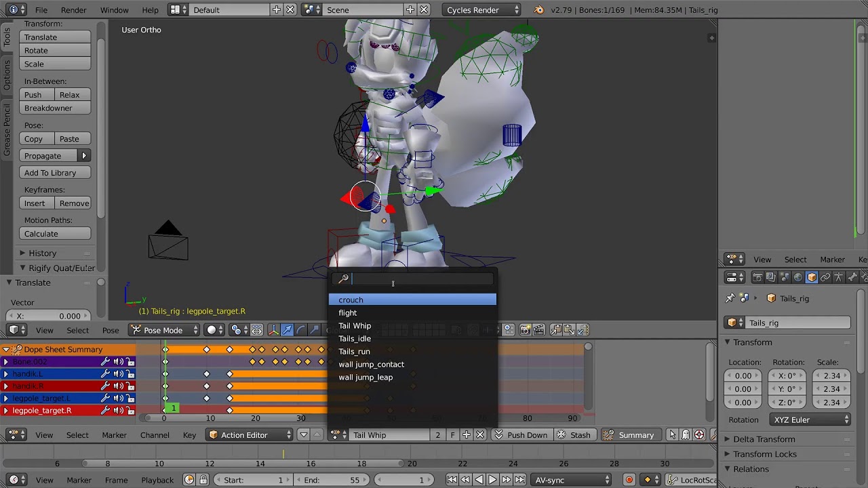Image resolution: width=868 pixels, height=488 pixels.
Task: Click the Rotate button
Action: point(55,51)
